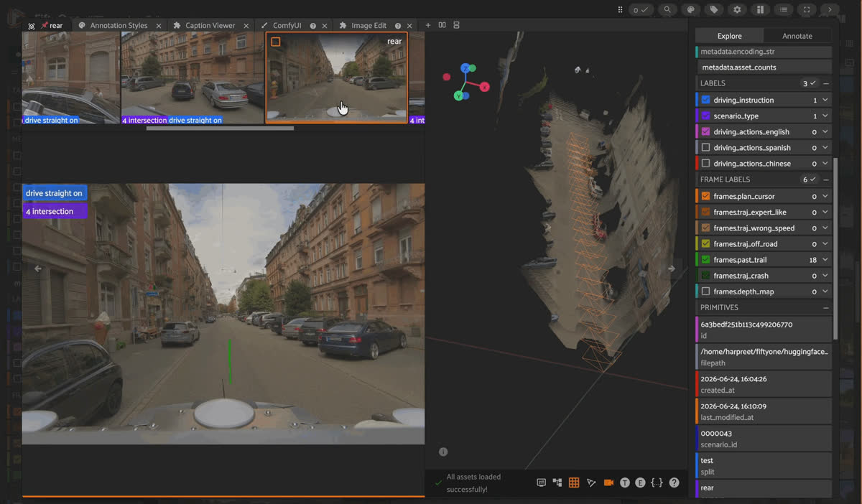862x504 pixels.
Task: Toggle frames.past_trail checkbox
Action: coord(705,259)
